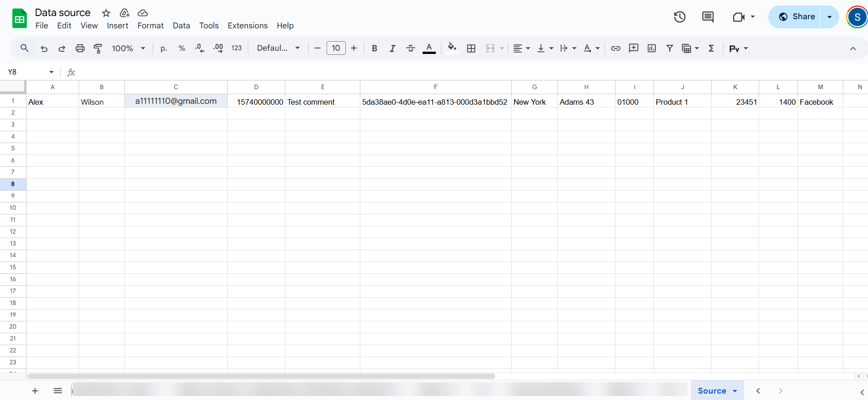Open the font family dropdown
The height and width of the screenshot is (400, 868).
[x=278, y=48]
